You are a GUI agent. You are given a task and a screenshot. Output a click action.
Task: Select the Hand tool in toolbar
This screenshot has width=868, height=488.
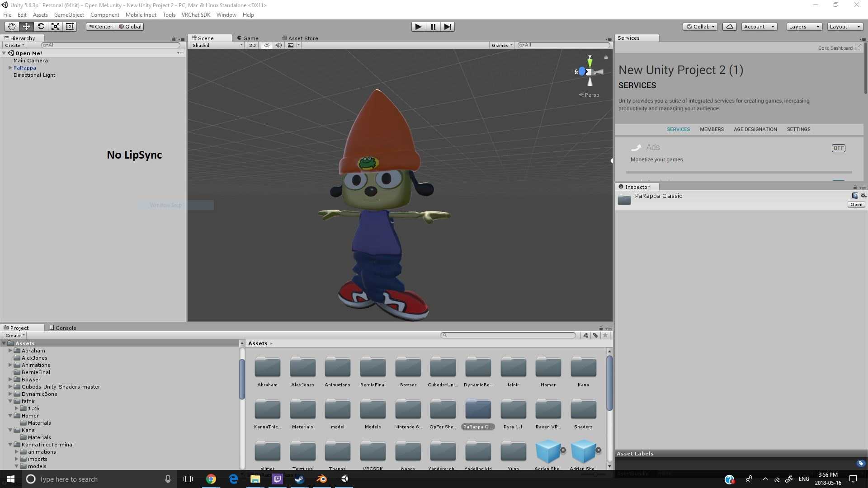pos(12,27)
